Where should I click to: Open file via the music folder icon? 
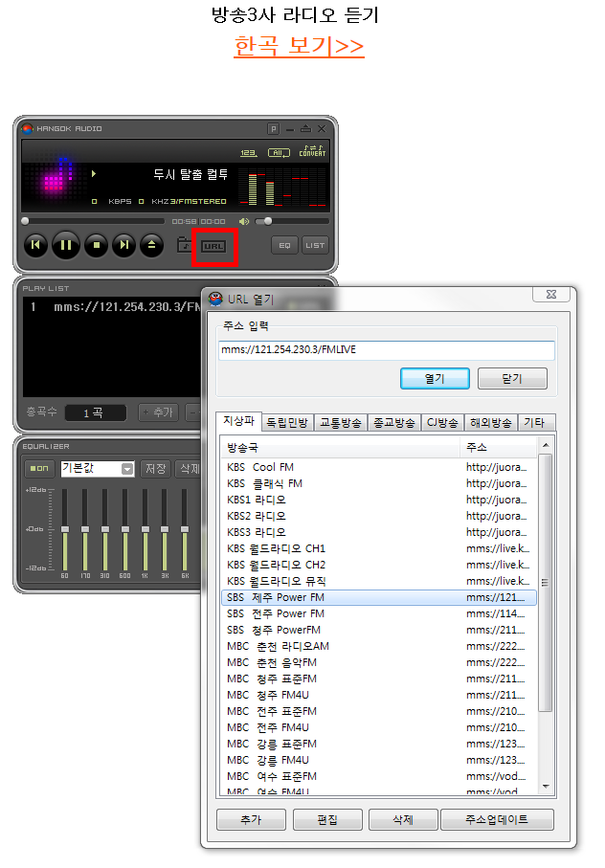(x=184, y=245)
